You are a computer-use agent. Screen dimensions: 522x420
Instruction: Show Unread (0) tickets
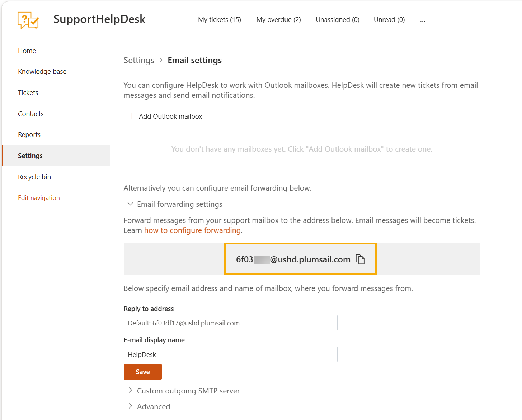pyautogui.click(x=389, y=20)
